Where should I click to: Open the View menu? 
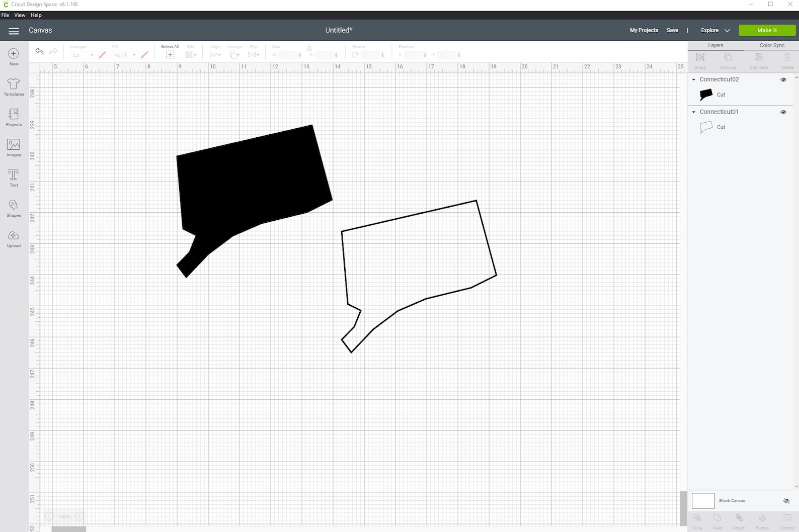pyautogui.click(x=20, y=15)
